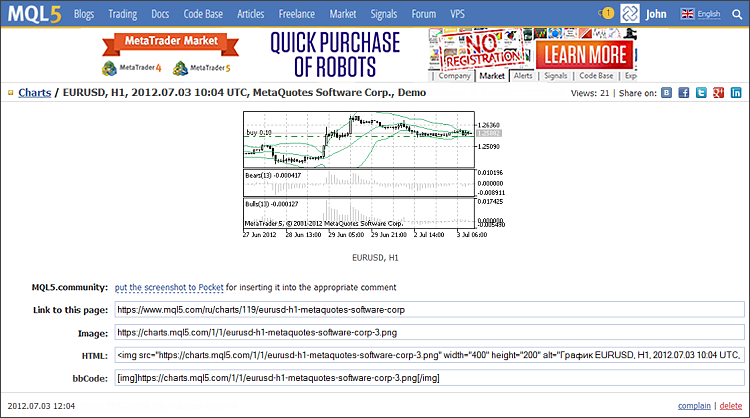This screenshot has width=750, height=418.
Task: Share chart on LinkedIn
Action: click(x=736, y=93)
